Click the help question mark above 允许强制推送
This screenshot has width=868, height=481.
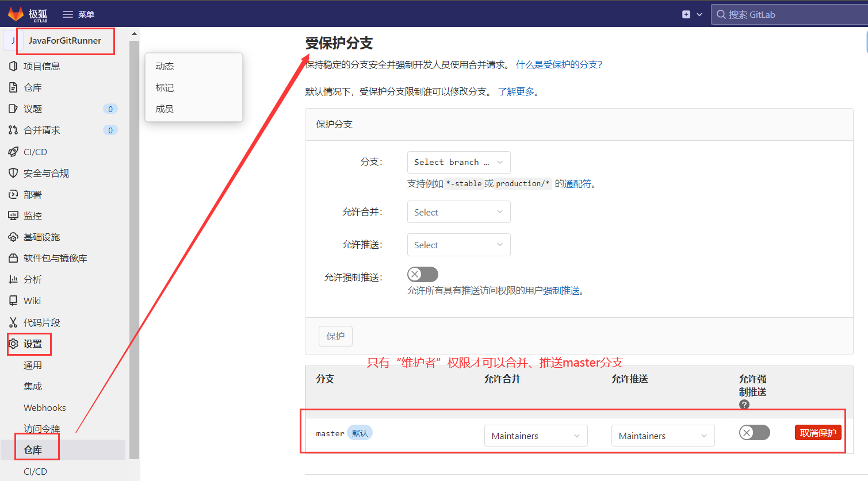click(x=744, y=405)
